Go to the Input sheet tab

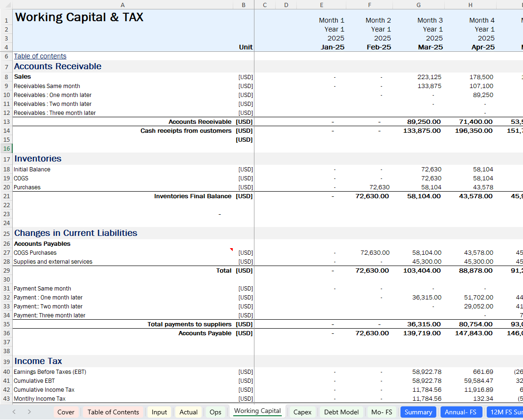pos(159,412)
